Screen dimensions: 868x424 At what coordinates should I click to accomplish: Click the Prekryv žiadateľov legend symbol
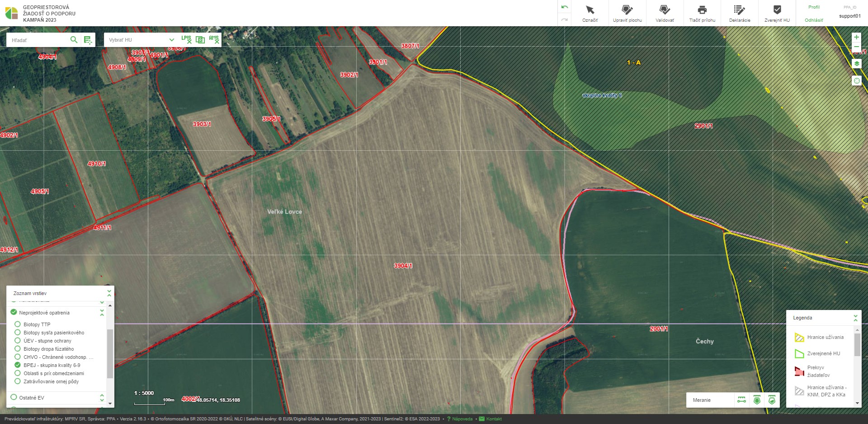(x=799, y=372)
